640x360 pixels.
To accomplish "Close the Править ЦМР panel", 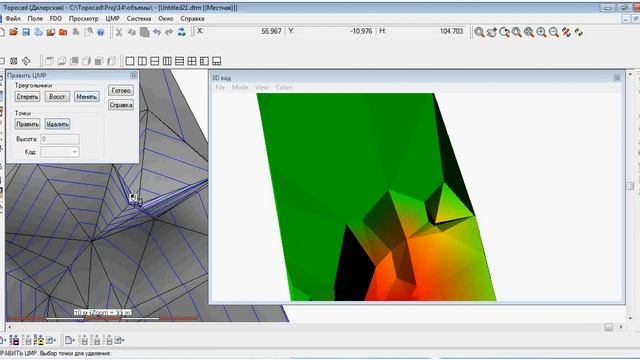I will [133, 76].
